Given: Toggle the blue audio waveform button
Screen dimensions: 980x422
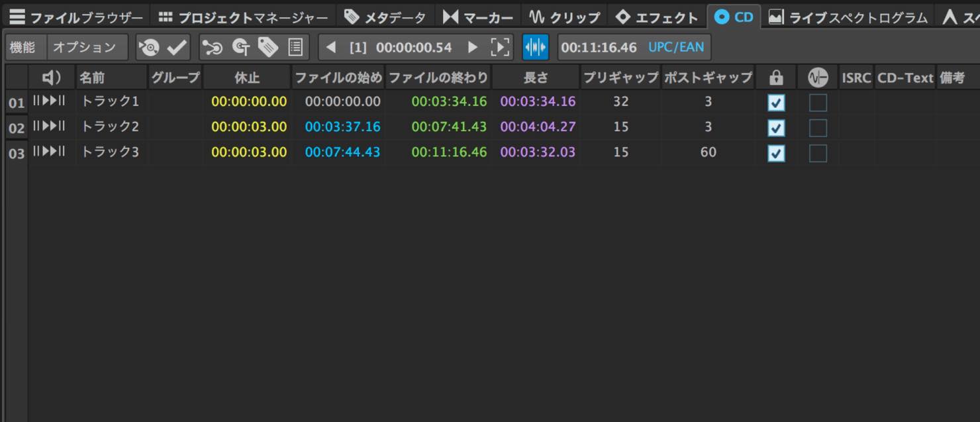Looking at the screenshot, I should 535,47.
